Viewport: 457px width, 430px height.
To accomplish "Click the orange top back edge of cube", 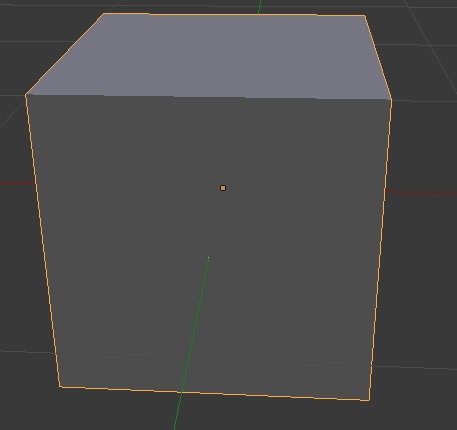I will point(234,14).
